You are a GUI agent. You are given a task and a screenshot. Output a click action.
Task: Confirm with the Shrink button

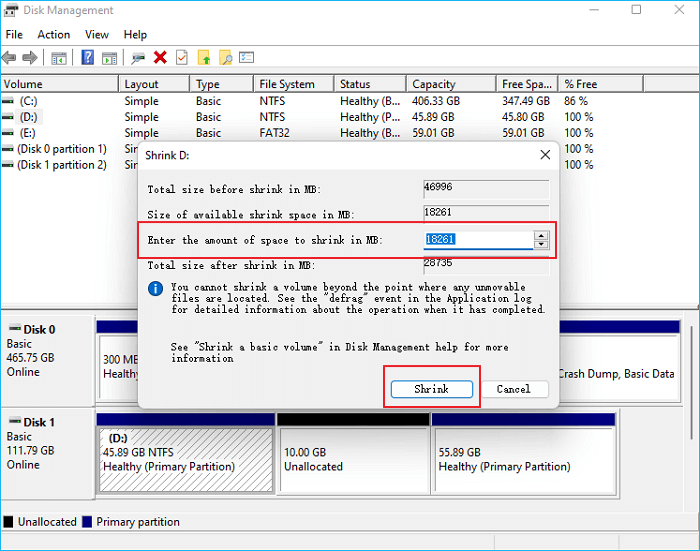(x=432, y=389)
